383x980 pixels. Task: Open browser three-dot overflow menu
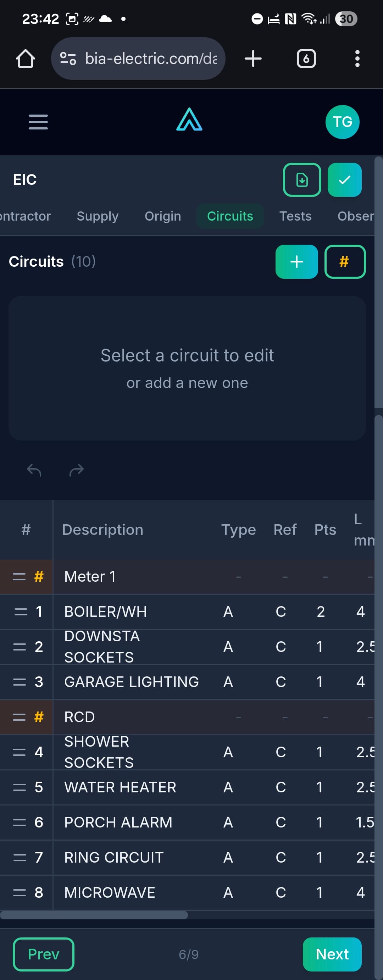pyautogui.click(x=357, y=59)
